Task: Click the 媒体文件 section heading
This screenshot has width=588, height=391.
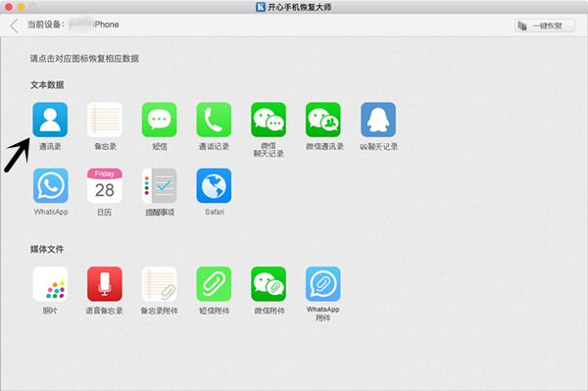Action: tap(47, 249)
